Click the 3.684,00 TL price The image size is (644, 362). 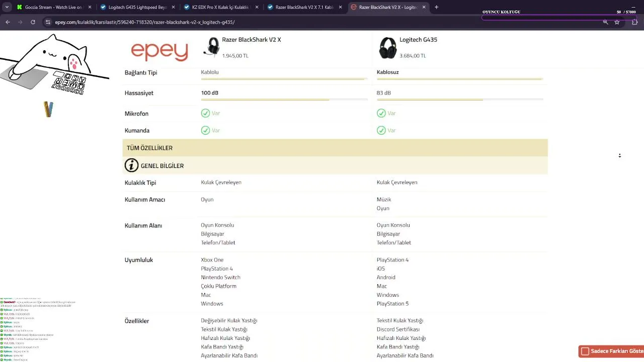coord(413,56)
